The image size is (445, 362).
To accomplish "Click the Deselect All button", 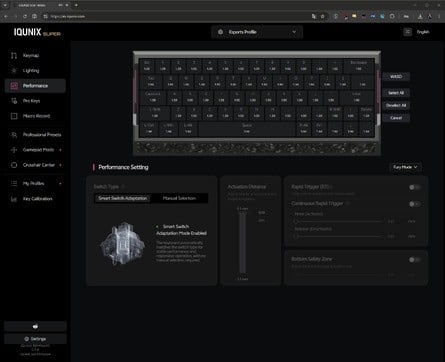I will point(396,105).
